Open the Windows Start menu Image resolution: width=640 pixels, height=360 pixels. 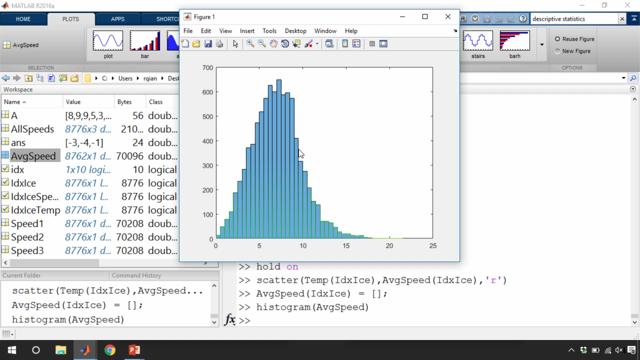click(x=12, y=350)
